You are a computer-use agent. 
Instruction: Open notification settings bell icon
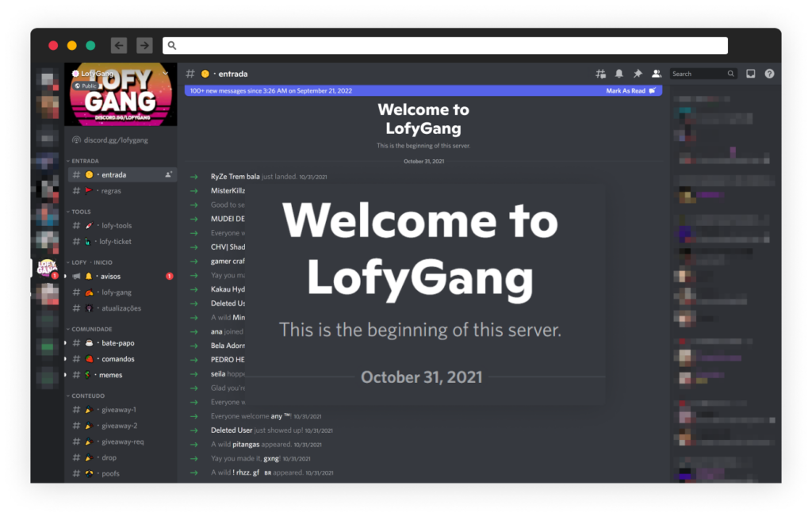pos(619,74)
